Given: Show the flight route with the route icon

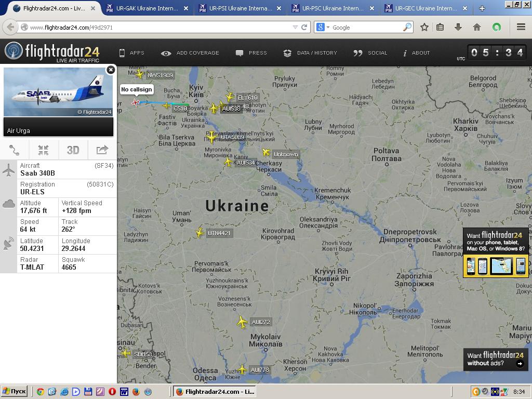Looking at the screenshot, I should [15, 150].
